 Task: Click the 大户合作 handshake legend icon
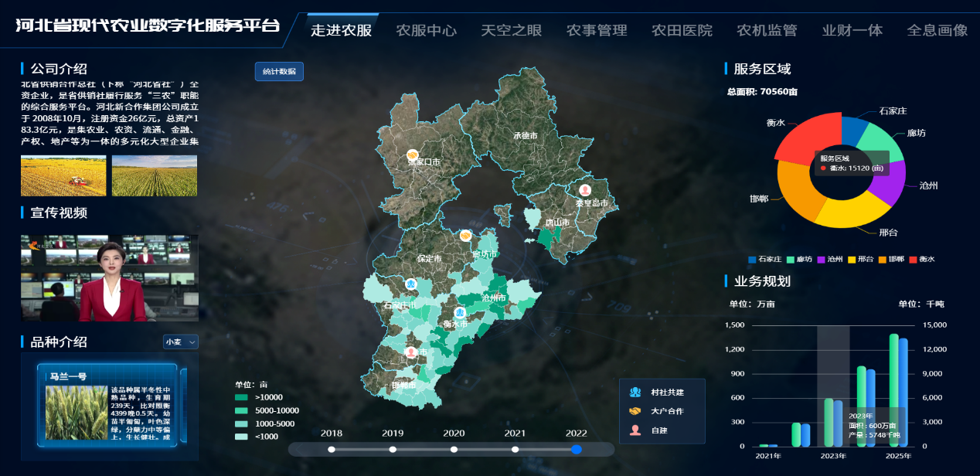point(635,411)
